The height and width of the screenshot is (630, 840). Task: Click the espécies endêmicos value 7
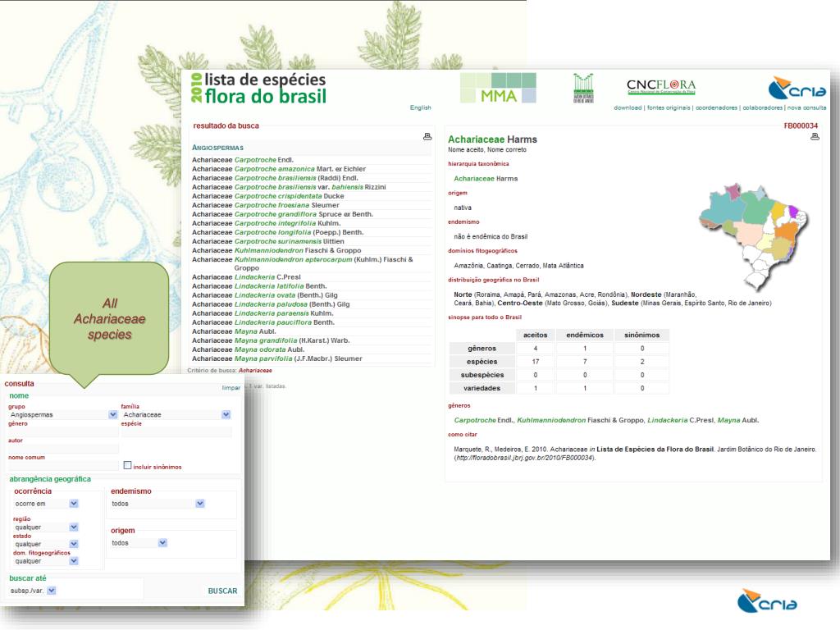point(585,362)
